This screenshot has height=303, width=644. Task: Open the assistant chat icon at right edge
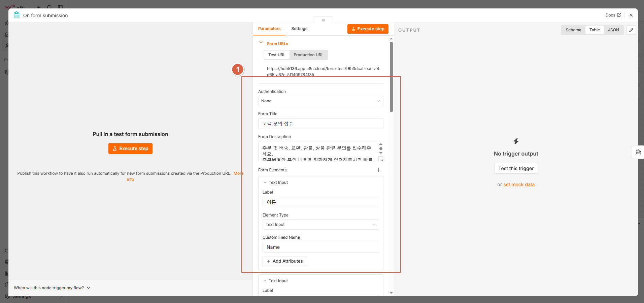638,152
